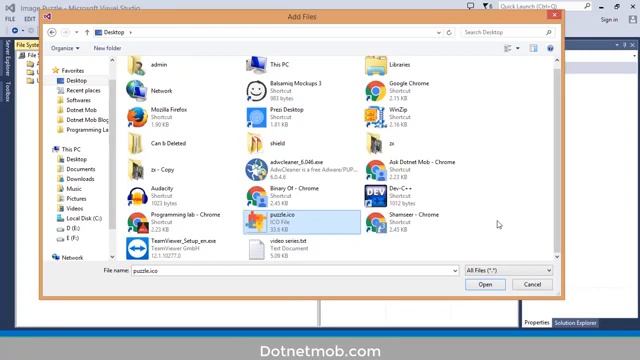The height and width of the screenshot is (360, 640).
Task: Open Dotnet Mob favorite folder
Action: pos(81,110)
